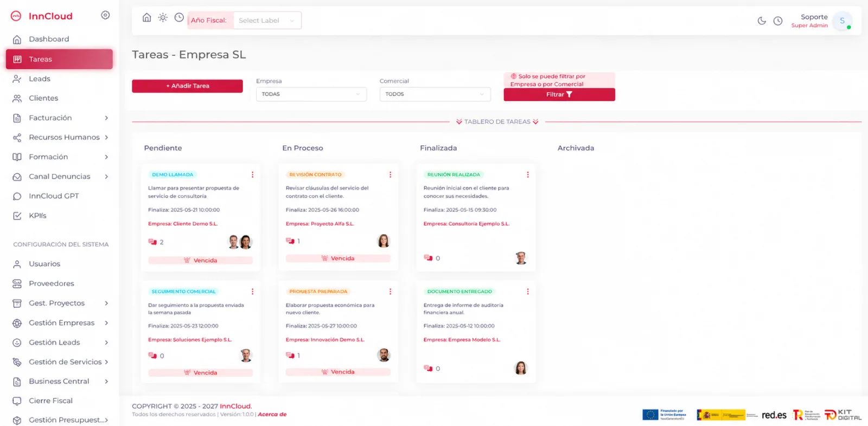
Task: Click the home icon in the top bar
Action: 146,17
